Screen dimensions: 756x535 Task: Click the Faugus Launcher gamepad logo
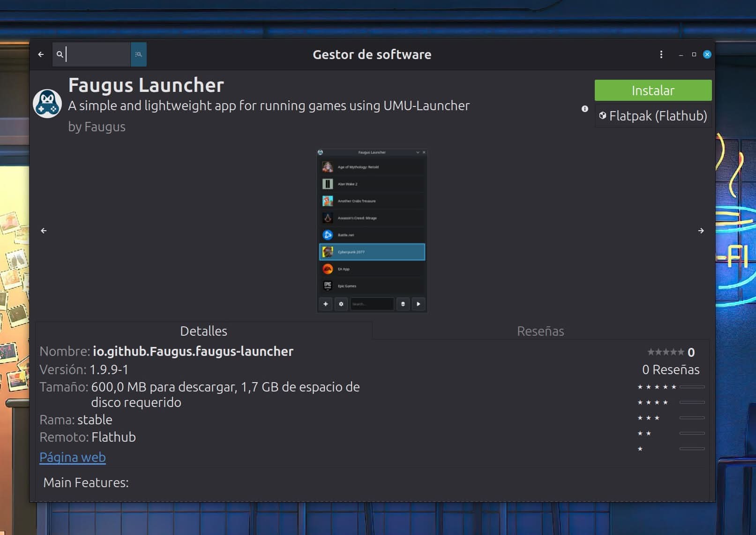tap(47, 102)
